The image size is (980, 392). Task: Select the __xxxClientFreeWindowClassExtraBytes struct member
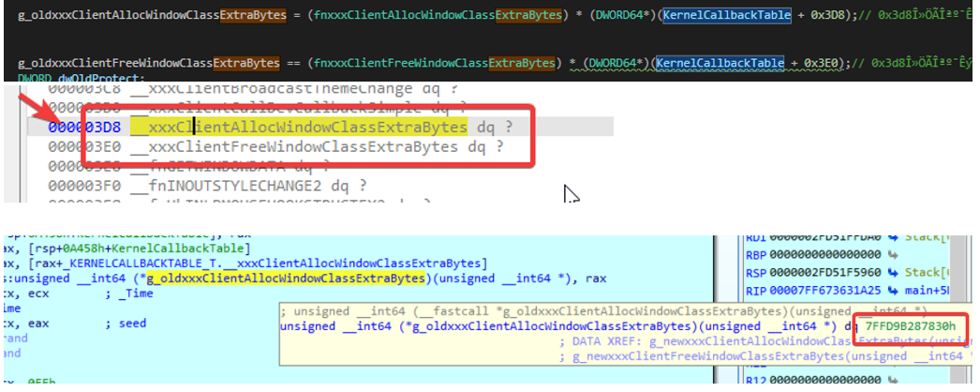coord(294,146)
